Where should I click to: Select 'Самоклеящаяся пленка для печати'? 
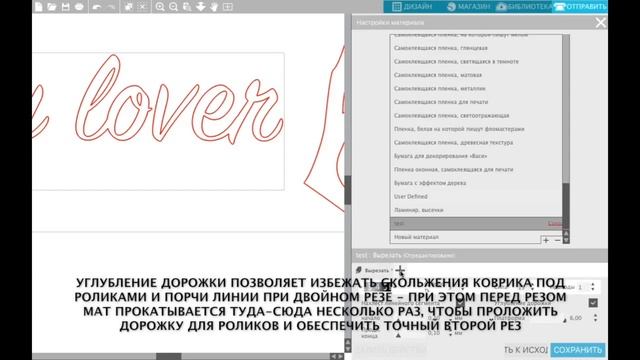pos(476,102)
